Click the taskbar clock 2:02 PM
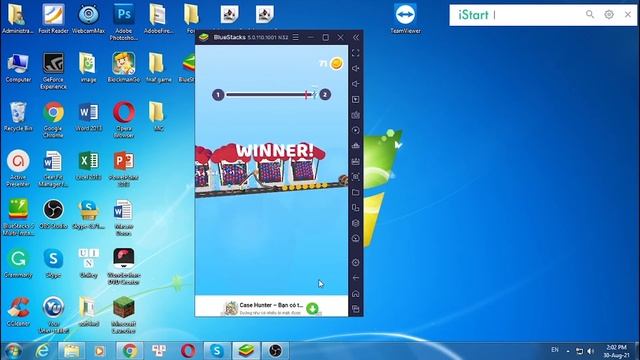The image size is (640, 360). [x=616, y=351]
